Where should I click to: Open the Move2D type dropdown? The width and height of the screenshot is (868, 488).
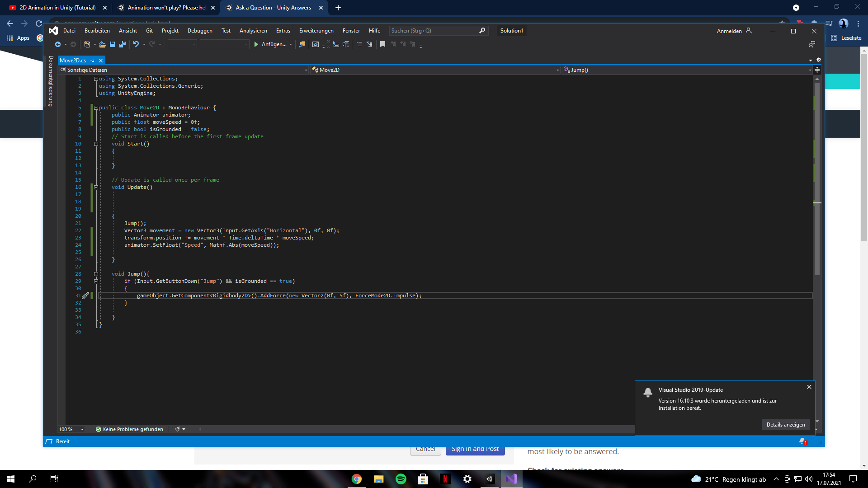tap(436, 70)
